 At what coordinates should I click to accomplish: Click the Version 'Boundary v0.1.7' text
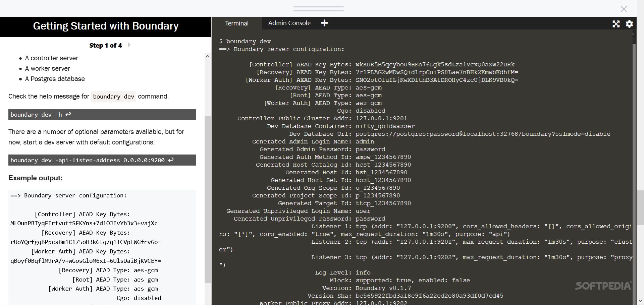(x=383, y=288)
